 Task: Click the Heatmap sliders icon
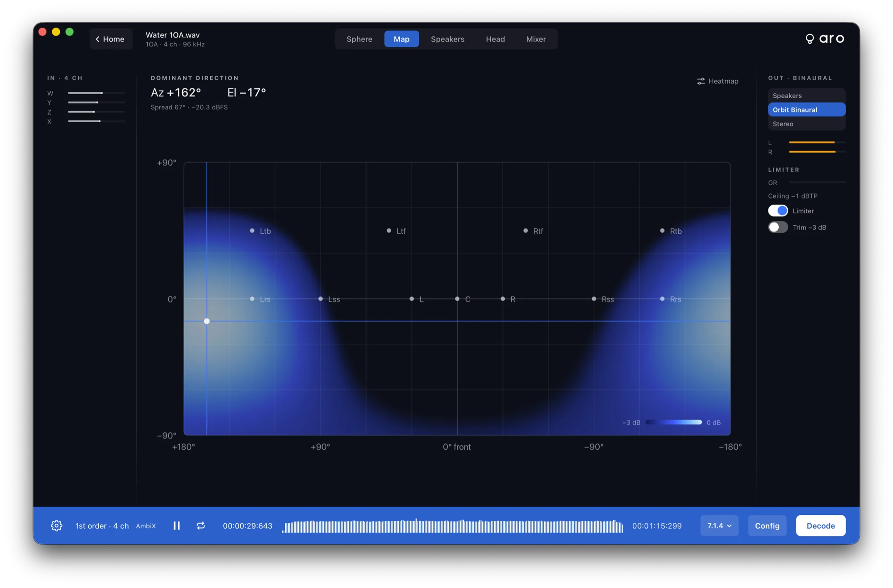pyautogui.click(x=701, y=81)
